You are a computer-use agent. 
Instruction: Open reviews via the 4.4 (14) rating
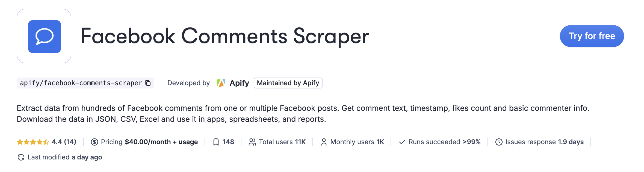click(x=64, y=142)
